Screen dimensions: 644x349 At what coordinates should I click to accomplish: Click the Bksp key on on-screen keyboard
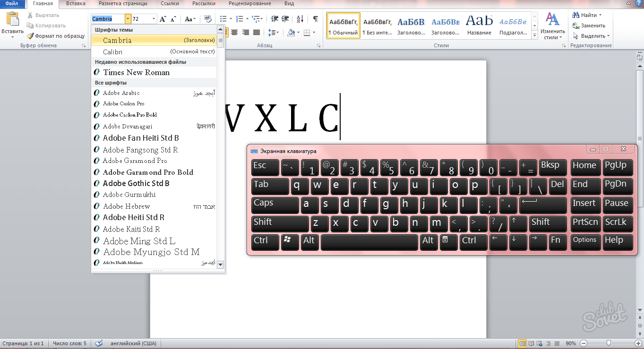pos(553,167)
